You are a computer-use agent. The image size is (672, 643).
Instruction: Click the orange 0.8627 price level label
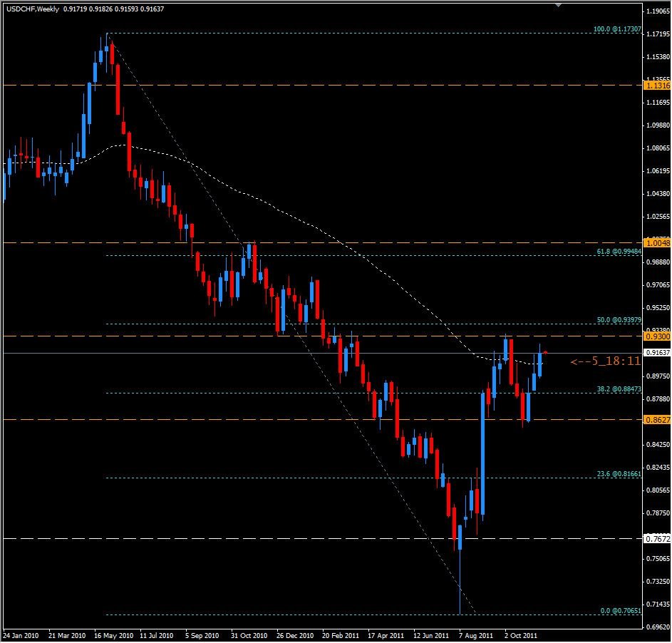(655, 420)
